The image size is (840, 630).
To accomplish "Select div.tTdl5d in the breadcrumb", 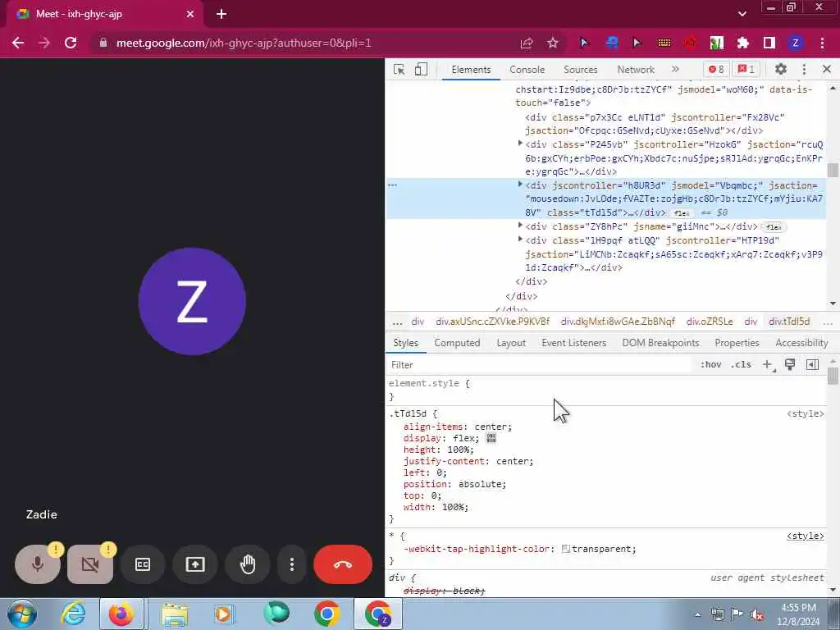I will pyautogui.click(x=789, y=322).
